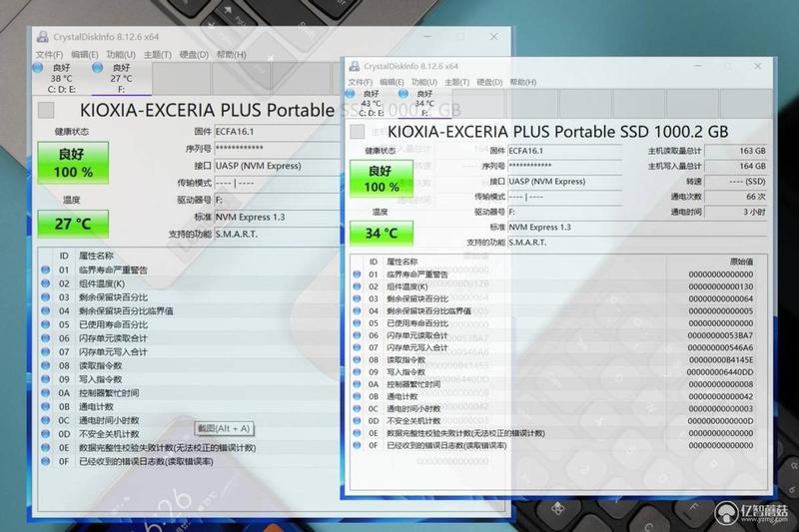
Task: Click 属性名称 column header in the 34 °C window
Action: pyautogui.click(x=402, y=262)
